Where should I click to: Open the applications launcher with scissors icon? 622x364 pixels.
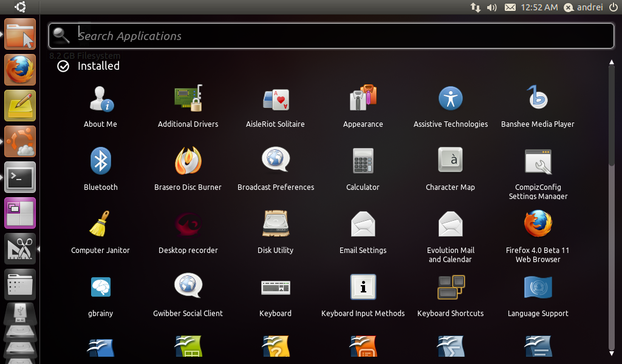click(x=20, y=249)
